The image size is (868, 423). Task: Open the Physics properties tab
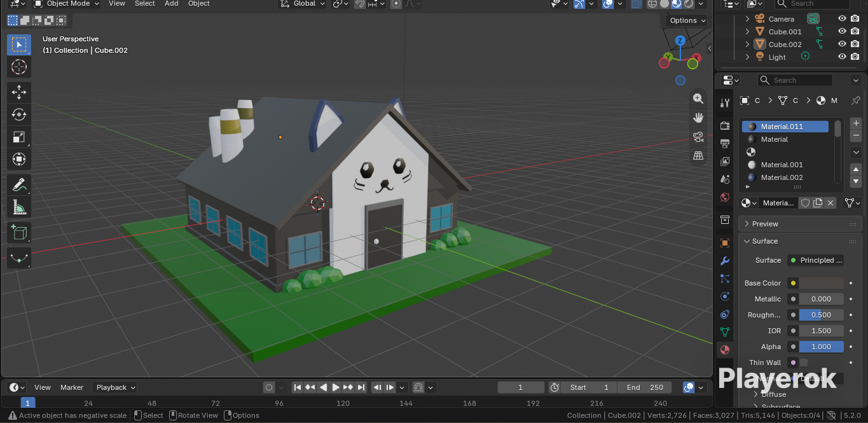724,296
